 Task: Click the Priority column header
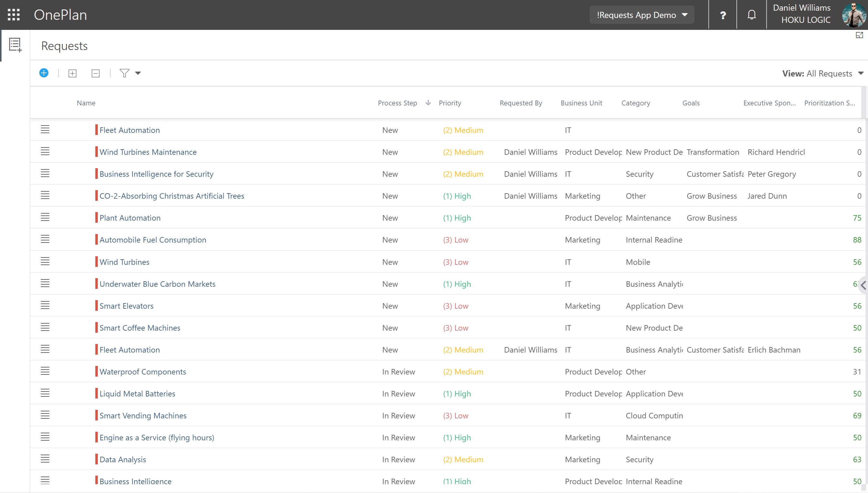tap(450, 103)
